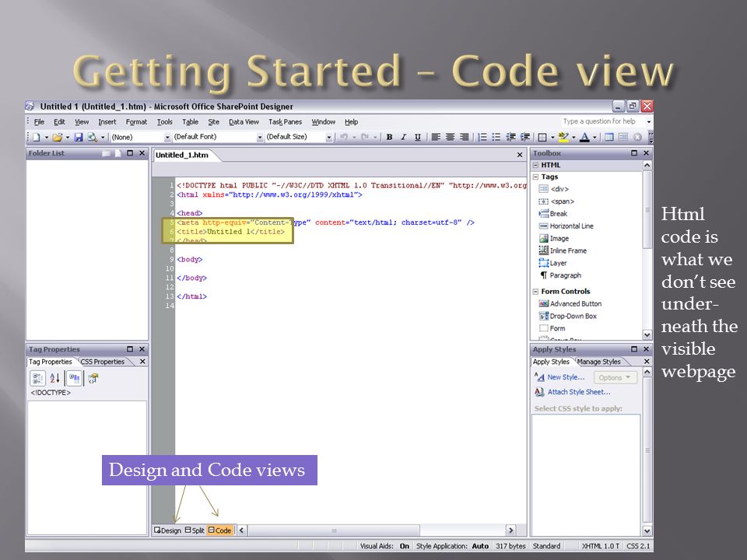Open the Insert menu
Screen dimensions: 747x560
(x=107, y=122)
